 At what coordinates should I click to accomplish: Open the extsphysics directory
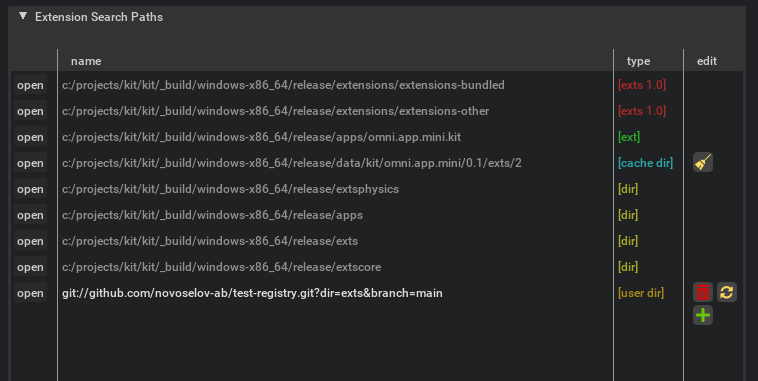[x=30, y=189]
